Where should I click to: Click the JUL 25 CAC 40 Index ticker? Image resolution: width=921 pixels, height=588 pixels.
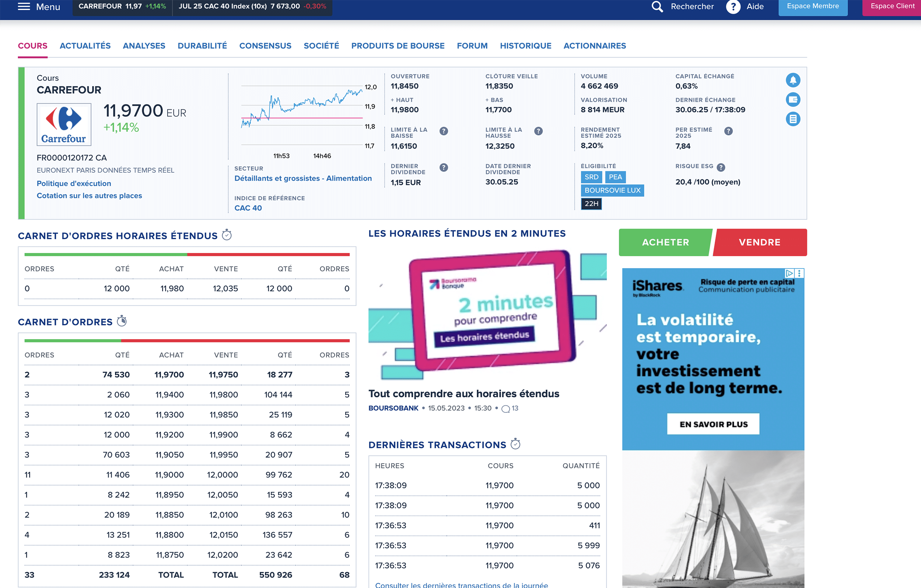pos(252,7)
